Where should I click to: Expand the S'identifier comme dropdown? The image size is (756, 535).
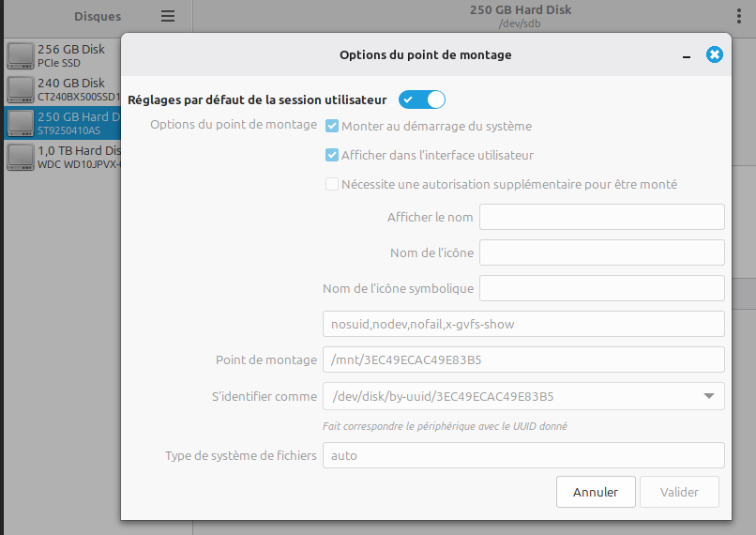[x=708, y=396]
